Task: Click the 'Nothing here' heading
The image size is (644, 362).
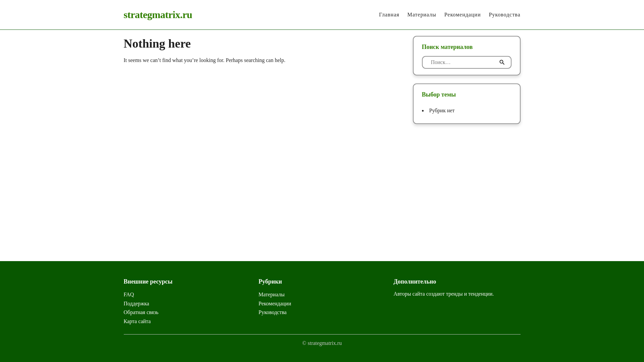Action: click(157, 44)
